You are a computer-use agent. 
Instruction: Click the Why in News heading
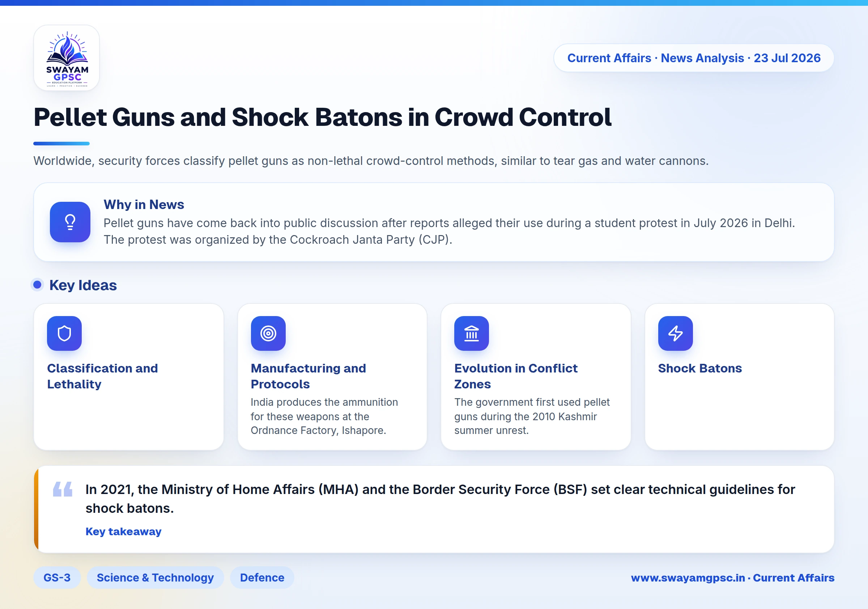click(x=144, y=205)
